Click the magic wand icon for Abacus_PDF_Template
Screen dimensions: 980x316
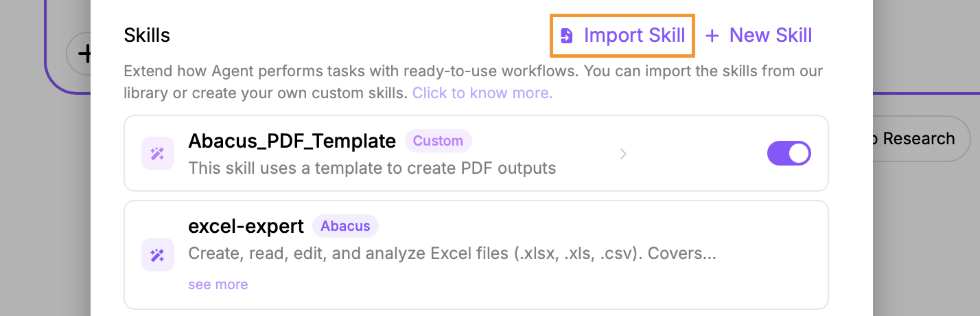coord(157,154)
